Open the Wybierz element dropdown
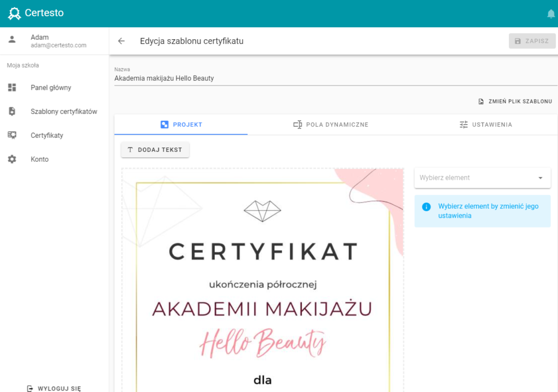 pyautogui.click(x=482, y=177)
